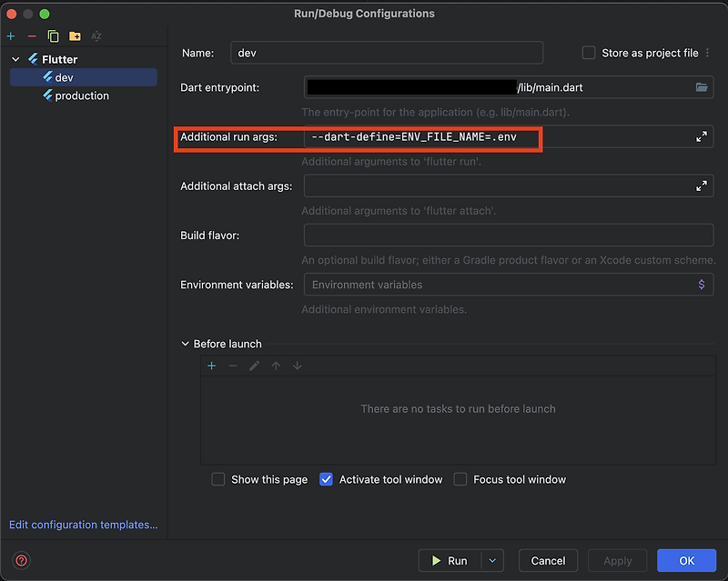Open Edit configuration templates link

tap(82, 525)
